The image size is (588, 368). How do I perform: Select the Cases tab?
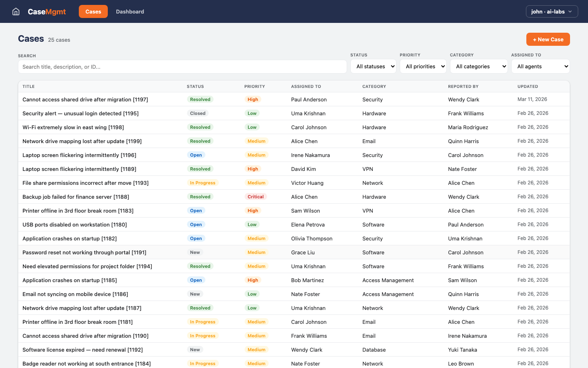(93, 11)
